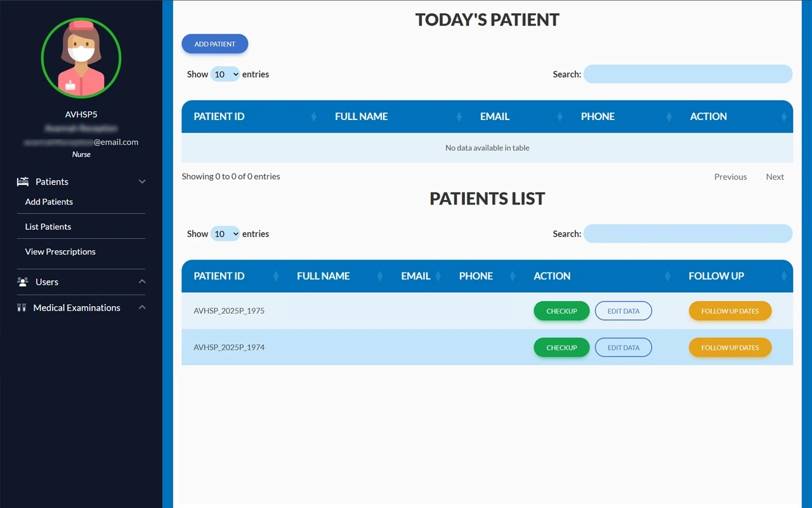Click CHECKUP for patient AVHSP_2025P_1975
The height and width of the screenshot is (508, 812).
pos(561,311)
